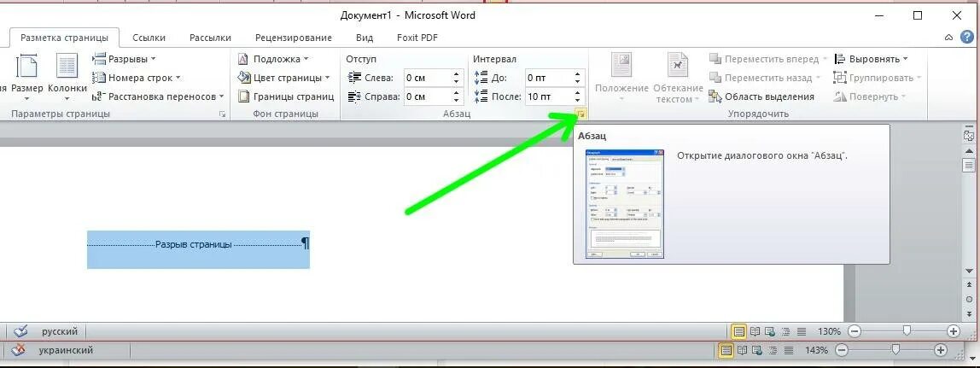Select the Разрыв страницы page break line

(198, 244)
